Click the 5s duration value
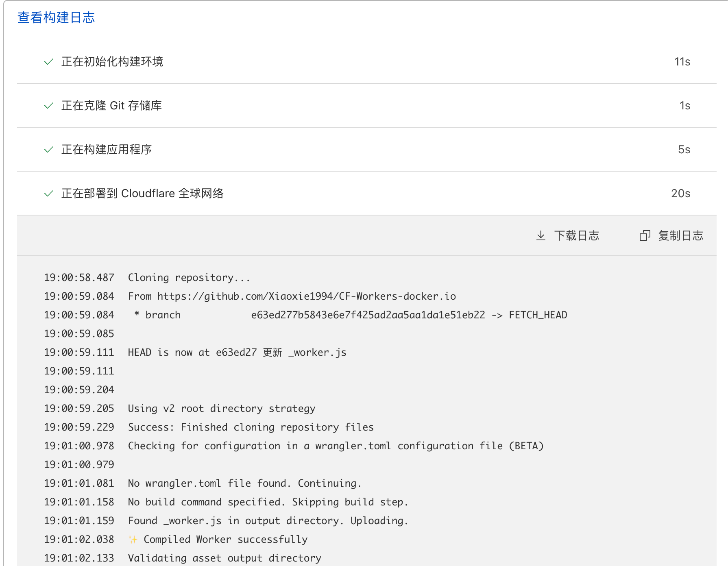Screen dimensions: 728x566 point(684,150)
